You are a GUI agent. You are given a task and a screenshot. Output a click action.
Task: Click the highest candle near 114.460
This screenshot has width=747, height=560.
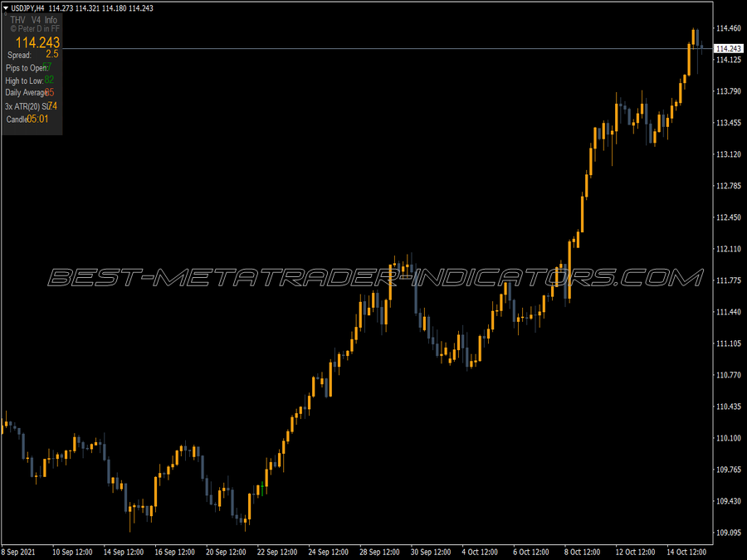click(x=693, y=37)
